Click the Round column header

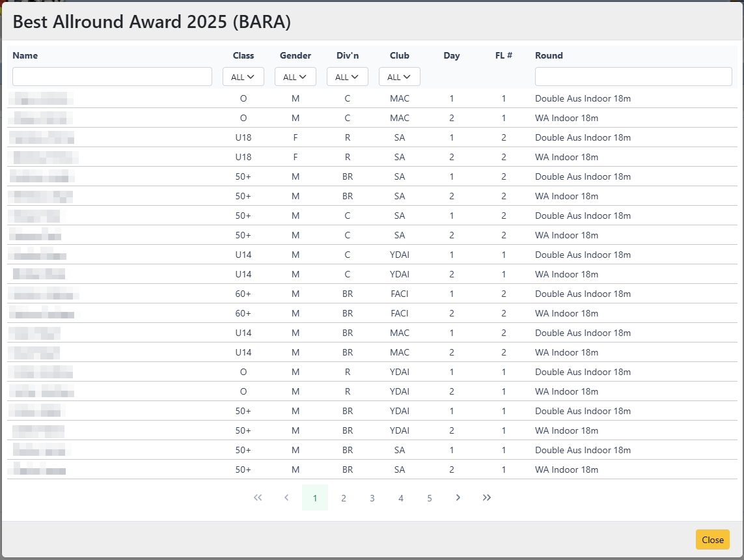(549, 55)
